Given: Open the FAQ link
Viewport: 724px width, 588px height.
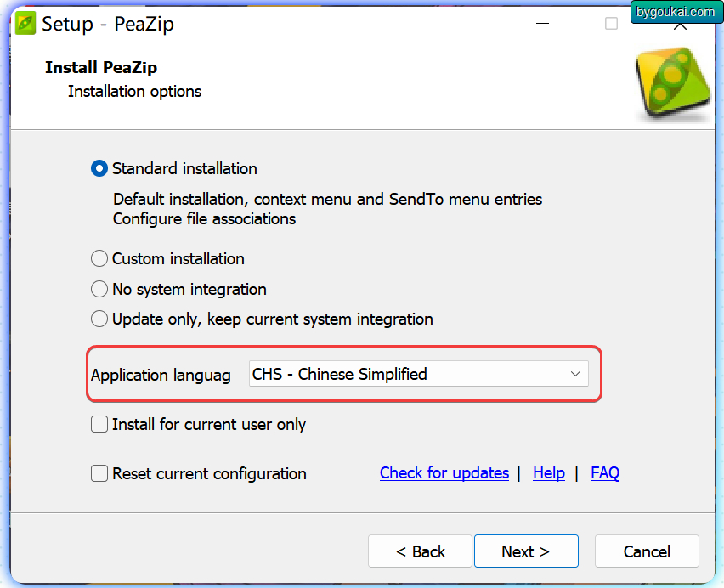Looking at the screenshot, I should pyautogui.click(x=604, y=473).
